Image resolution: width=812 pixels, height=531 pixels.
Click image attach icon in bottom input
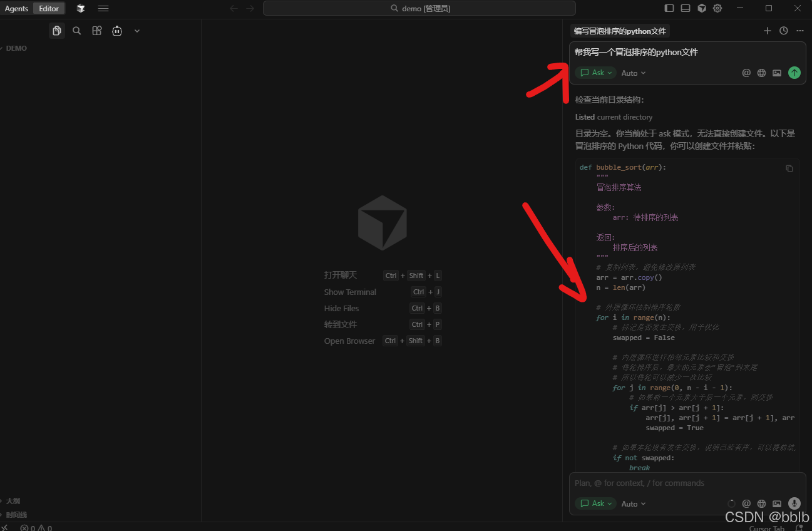tap(777, 503)
